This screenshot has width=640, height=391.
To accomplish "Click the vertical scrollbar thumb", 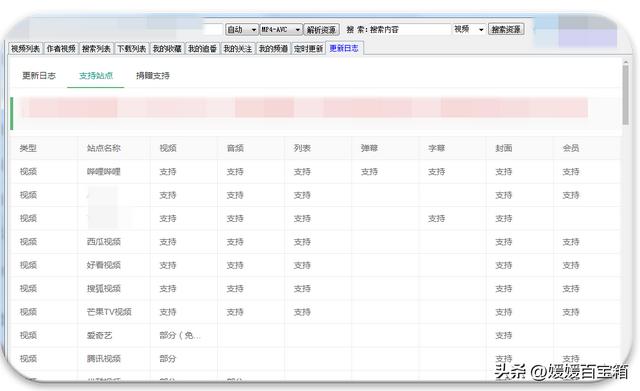I will pyautogui.click(x=625, y=94).
